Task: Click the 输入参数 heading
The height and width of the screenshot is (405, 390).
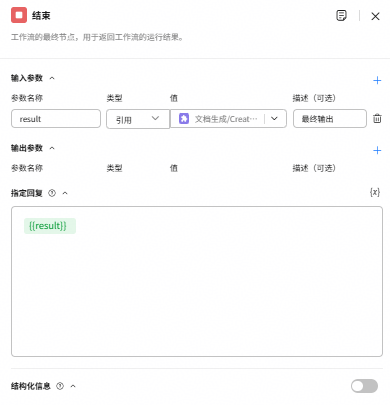Action: [x=27, y=78]
